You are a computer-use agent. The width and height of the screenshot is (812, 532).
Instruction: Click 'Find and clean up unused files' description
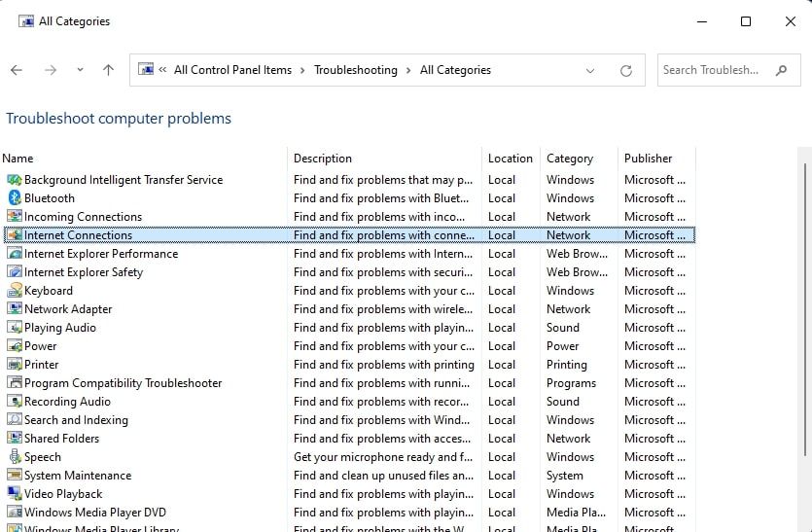pyautogui.click(x=383, y=475)
